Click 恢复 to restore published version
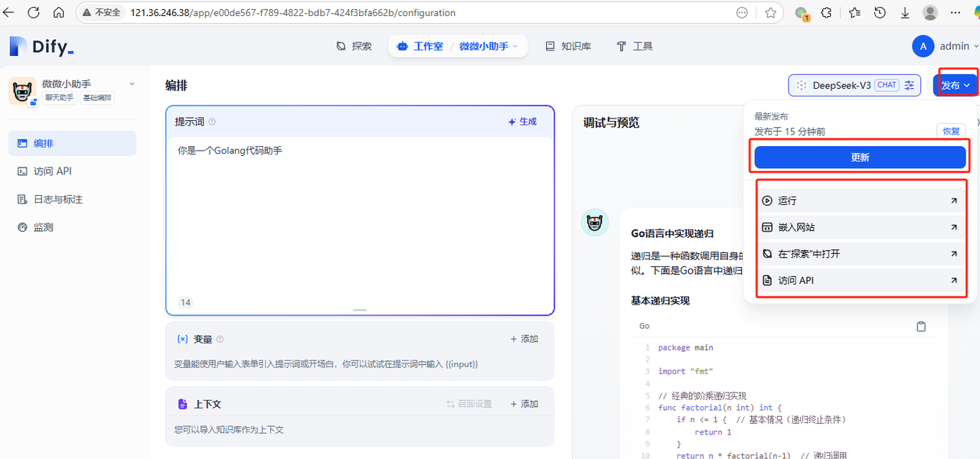The height and width of the screenshot is (459, 980). pyautogui.click(x=951, y=132)
